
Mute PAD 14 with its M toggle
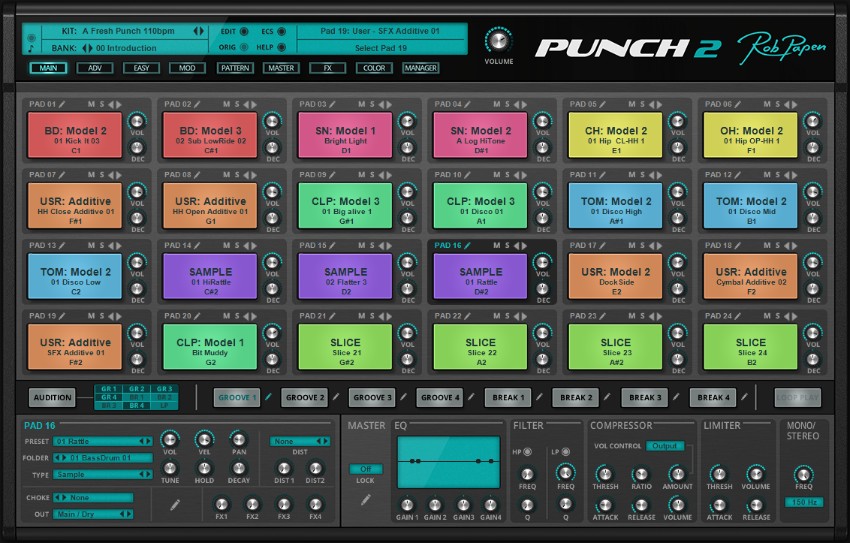tap(227, 245)
